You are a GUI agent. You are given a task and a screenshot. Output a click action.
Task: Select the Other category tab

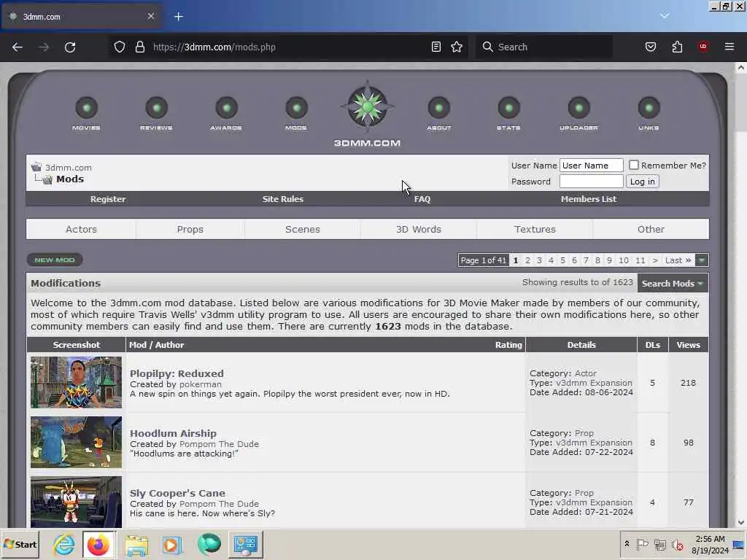[651, 229]
